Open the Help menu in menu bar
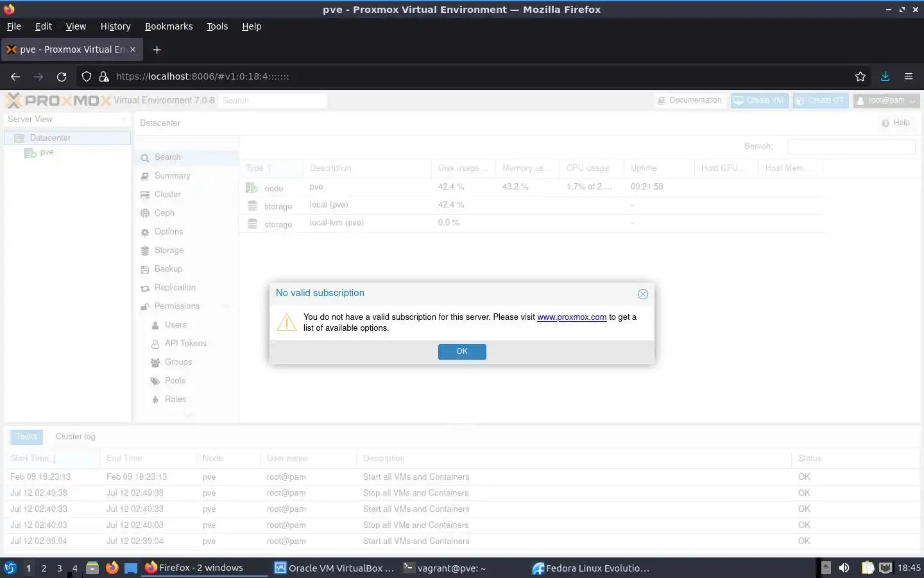Image resolution: width=924 pixels, height=578 pixels. pos(252,26)
